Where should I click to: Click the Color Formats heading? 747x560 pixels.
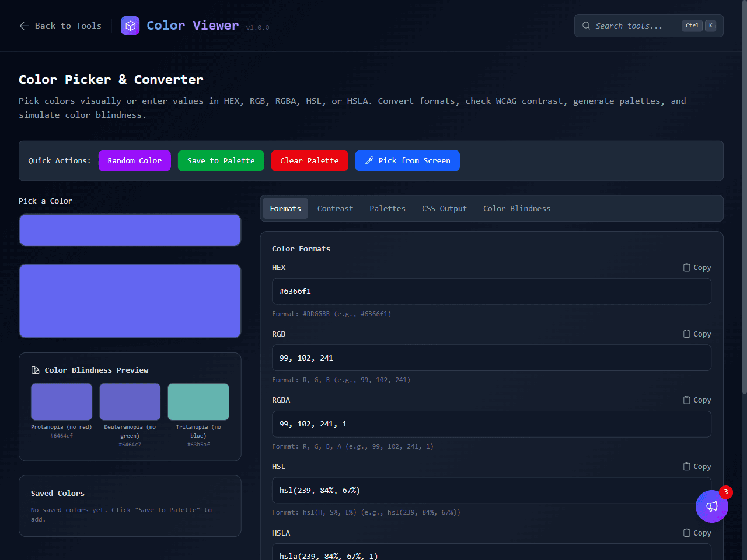pos(301,249)
